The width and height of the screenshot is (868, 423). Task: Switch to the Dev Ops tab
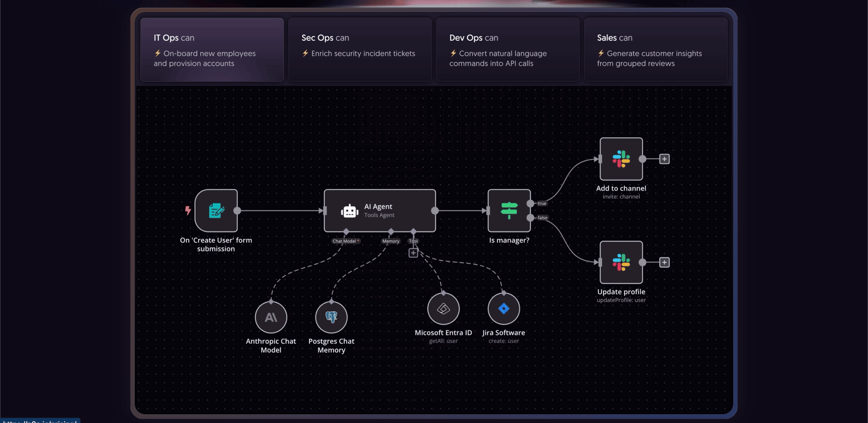tap(508, 49)
